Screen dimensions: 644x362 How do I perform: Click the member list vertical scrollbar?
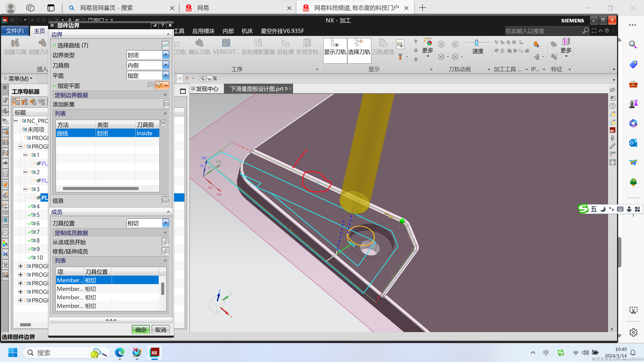(x=163, y=289)
